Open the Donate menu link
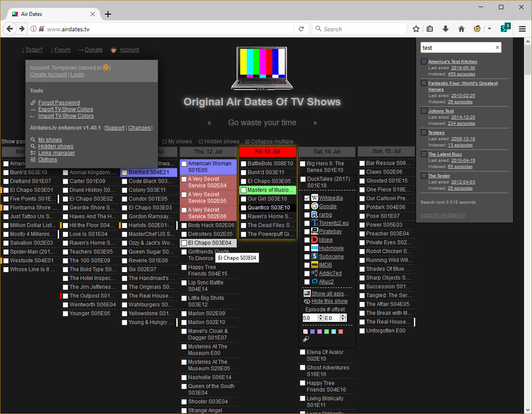532x414 pixels. [93, 50]
